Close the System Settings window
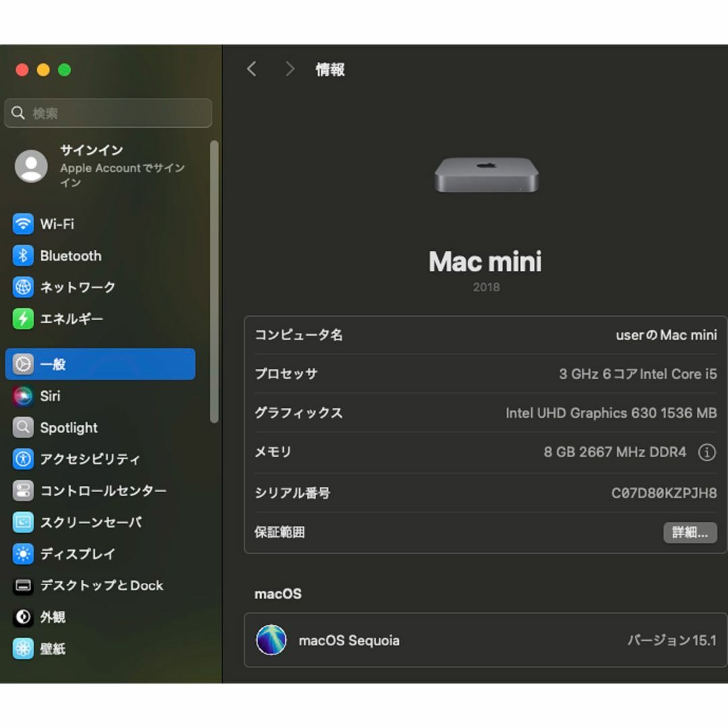Image resolution: width=728 pixels, height=728 pixels. (x=22, y=69)
